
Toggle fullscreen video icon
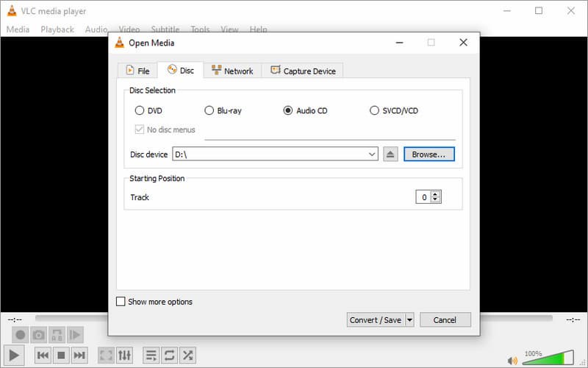coord(106,355)
